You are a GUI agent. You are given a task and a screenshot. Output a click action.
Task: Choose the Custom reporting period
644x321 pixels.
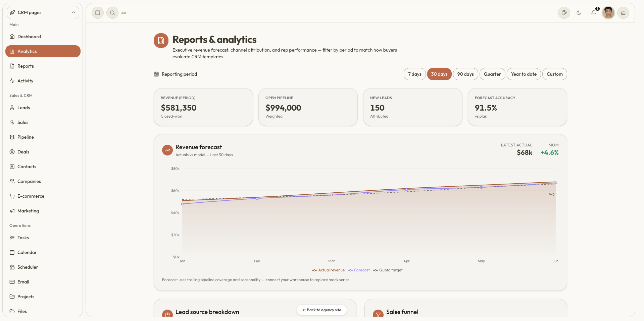(555, 74)
